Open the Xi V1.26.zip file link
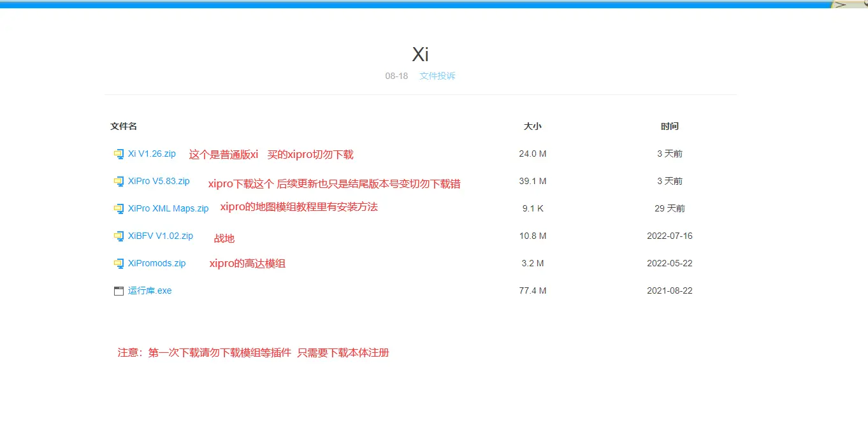868x444 pixels. [x=152, y=154]
